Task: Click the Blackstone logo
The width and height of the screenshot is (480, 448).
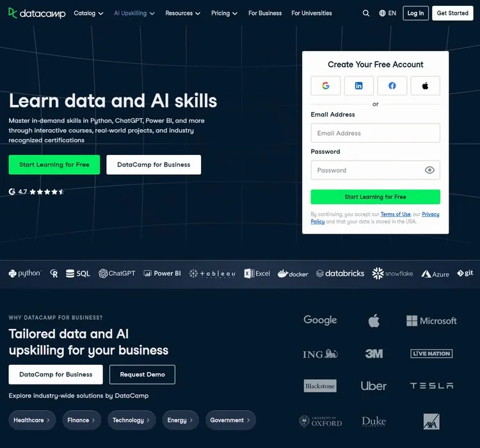Action: 320,386
